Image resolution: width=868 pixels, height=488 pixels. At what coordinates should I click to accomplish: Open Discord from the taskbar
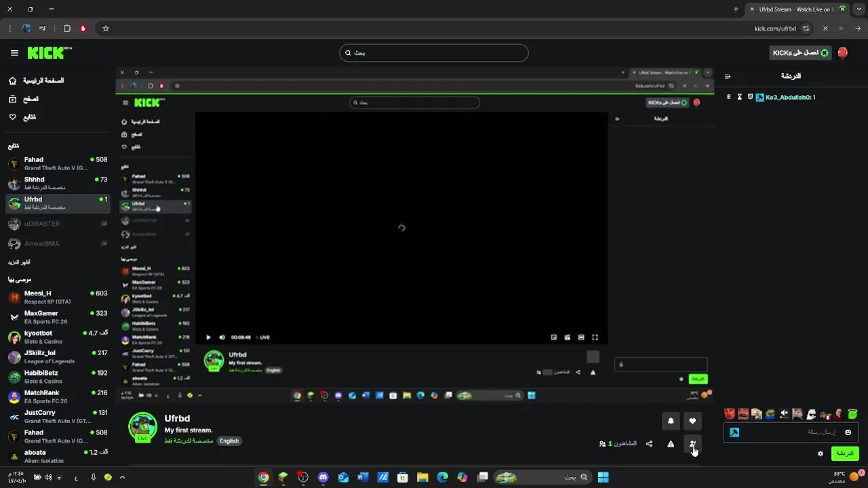[323, 477]
